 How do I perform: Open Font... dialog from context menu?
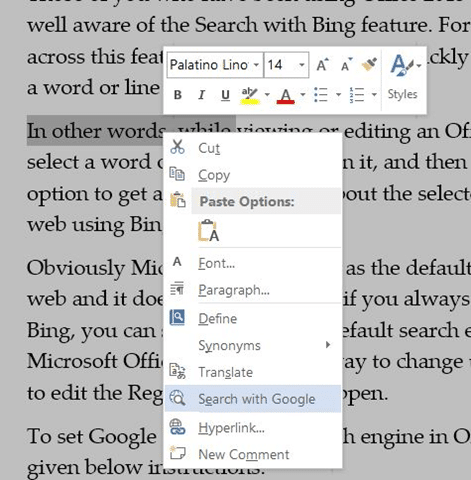tap(253, 263)
